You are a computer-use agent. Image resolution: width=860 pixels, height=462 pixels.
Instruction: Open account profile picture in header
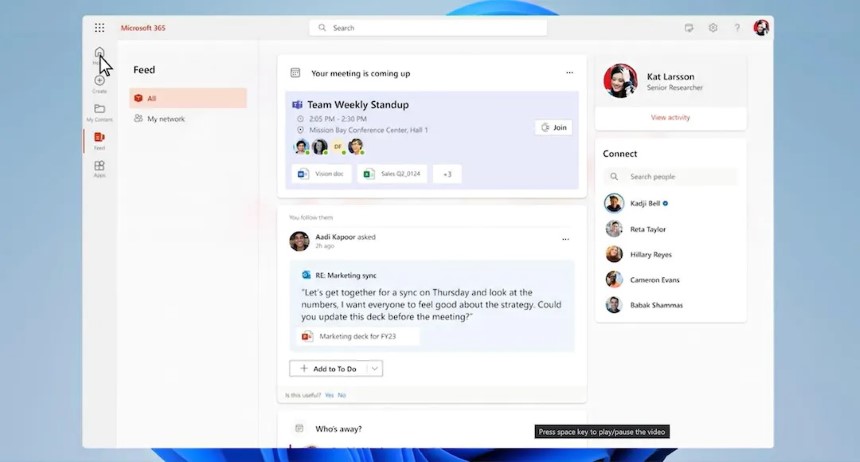point(761,27)
